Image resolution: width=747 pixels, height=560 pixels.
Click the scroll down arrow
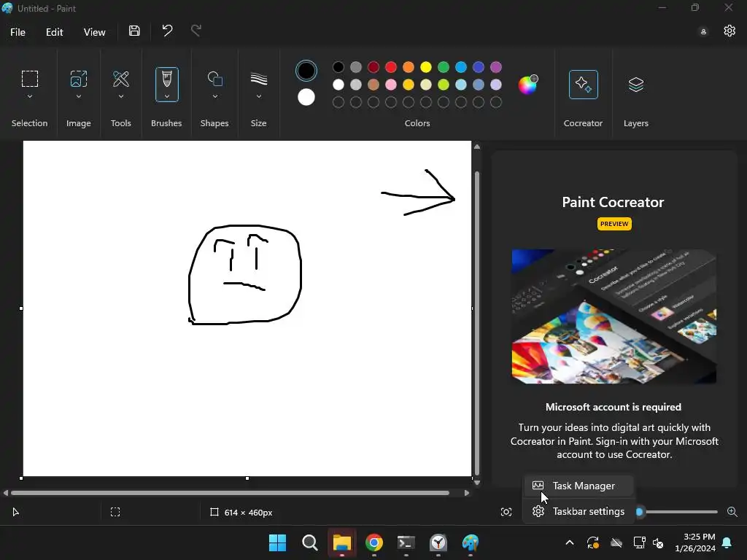477,483
